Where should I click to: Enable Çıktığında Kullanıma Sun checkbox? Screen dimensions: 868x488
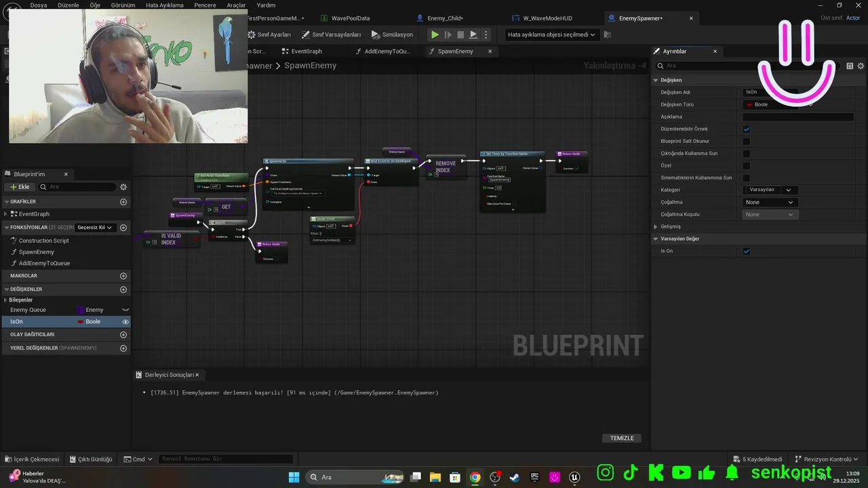(x=747, y=153)
